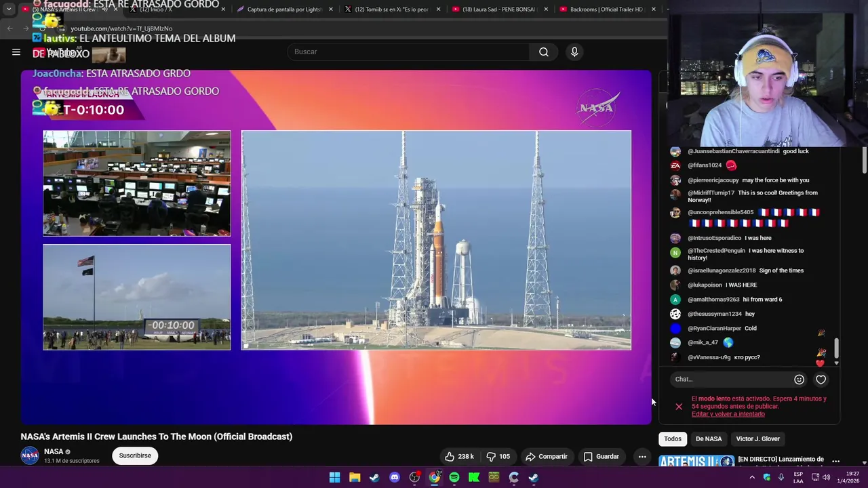
Task: Show hidden system tray icons
Action: click(752, 477)
